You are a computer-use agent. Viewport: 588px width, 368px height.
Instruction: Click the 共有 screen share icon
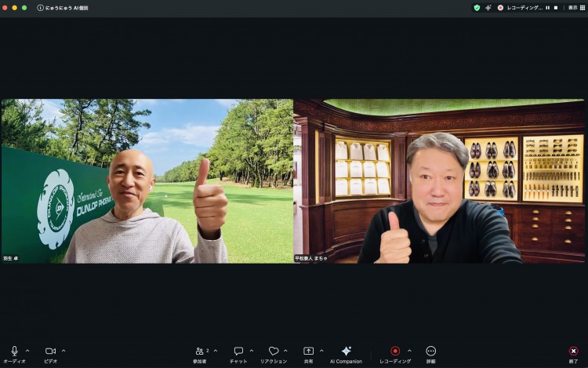click(309, 352)
